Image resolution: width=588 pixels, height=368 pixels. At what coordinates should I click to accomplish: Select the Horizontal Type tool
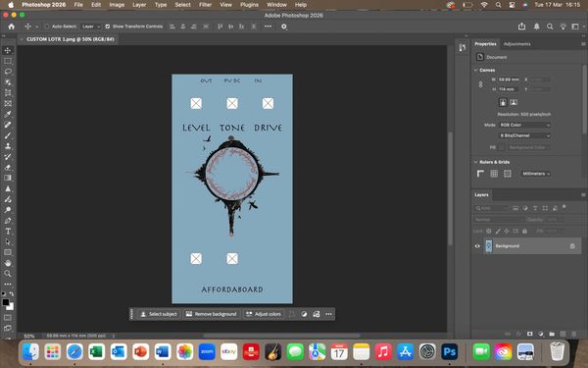point(8,231)
